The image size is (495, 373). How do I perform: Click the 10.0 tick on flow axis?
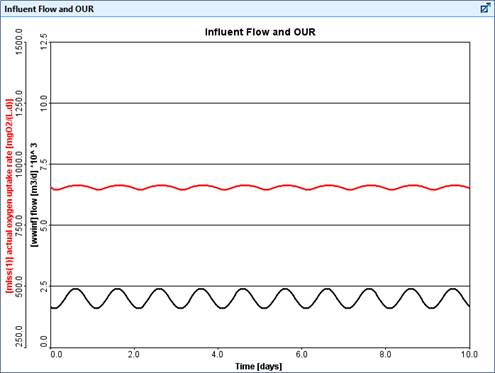(x=44, y=103)
